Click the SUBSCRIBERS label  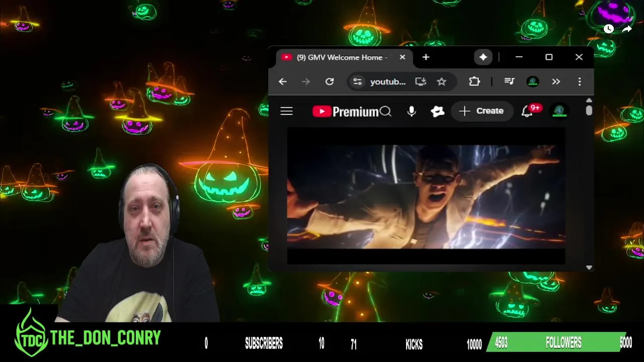point(264,343)
